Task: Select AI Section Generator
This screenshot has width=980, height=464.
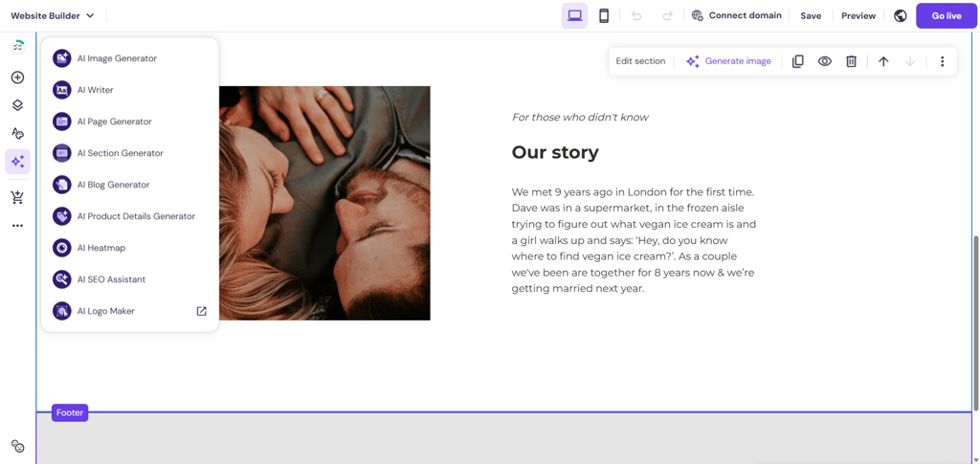Action: click(x=130, y=153)
